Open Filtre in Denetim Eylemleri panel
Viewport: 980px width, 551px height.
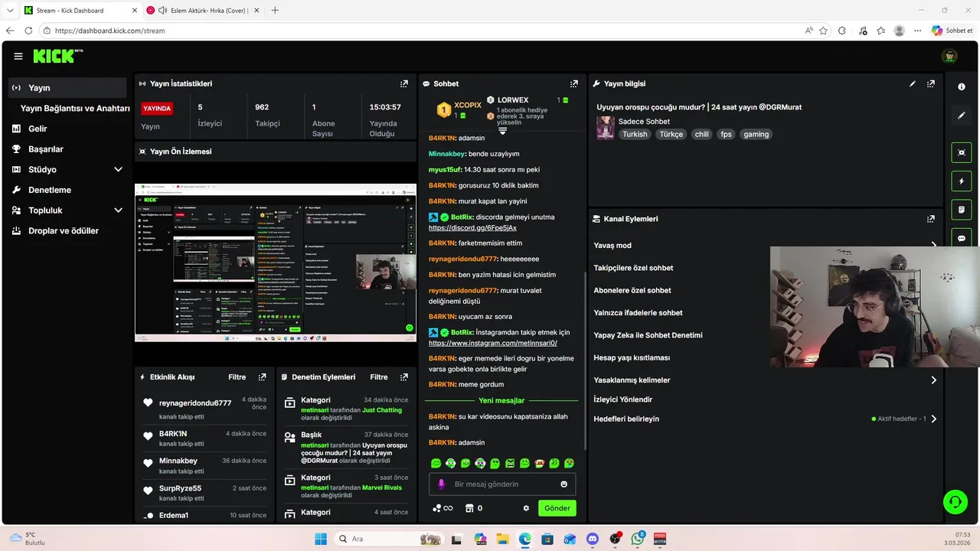(379, 377)
